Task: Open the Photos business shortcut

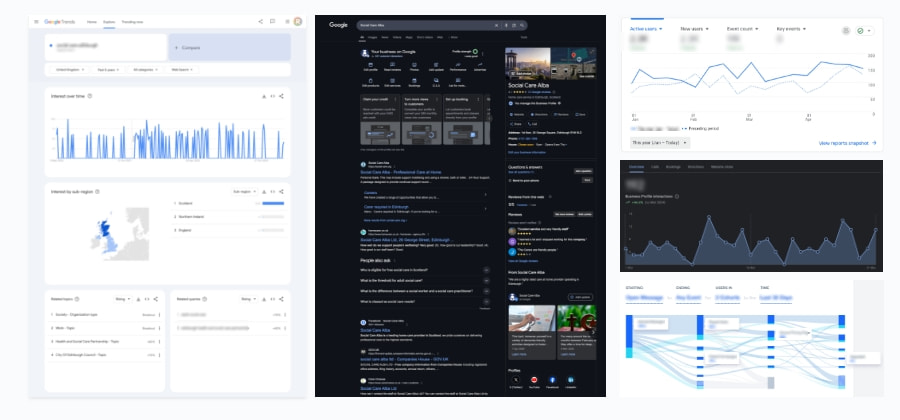Action: tap(414, 67)
